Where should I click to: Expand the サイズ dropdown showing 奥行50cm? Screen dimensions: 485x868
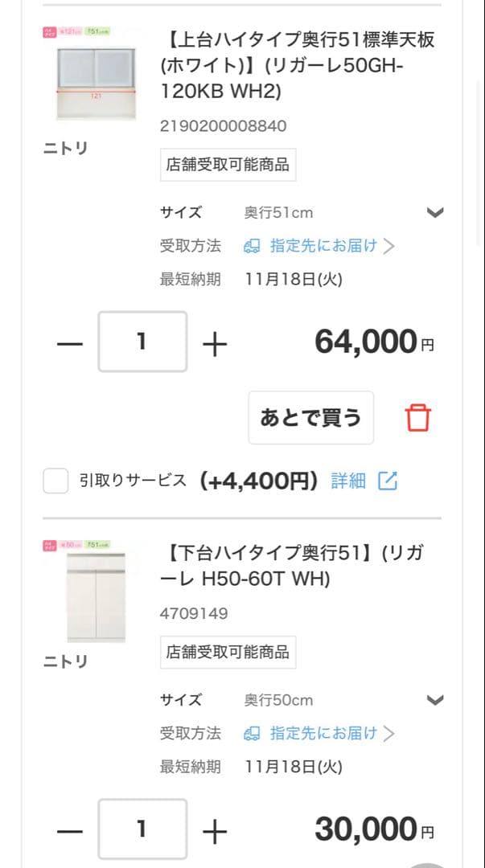[434, 699]
